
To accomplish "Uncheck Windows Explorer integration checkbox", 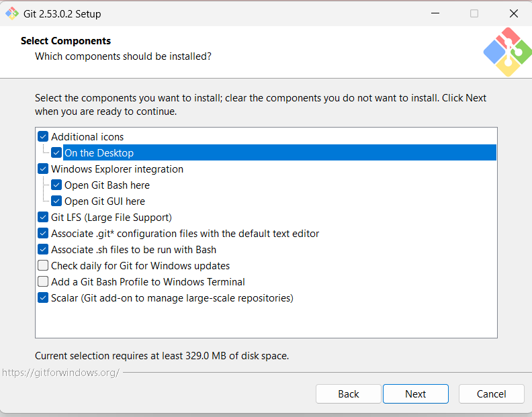I will click(43, 169).
